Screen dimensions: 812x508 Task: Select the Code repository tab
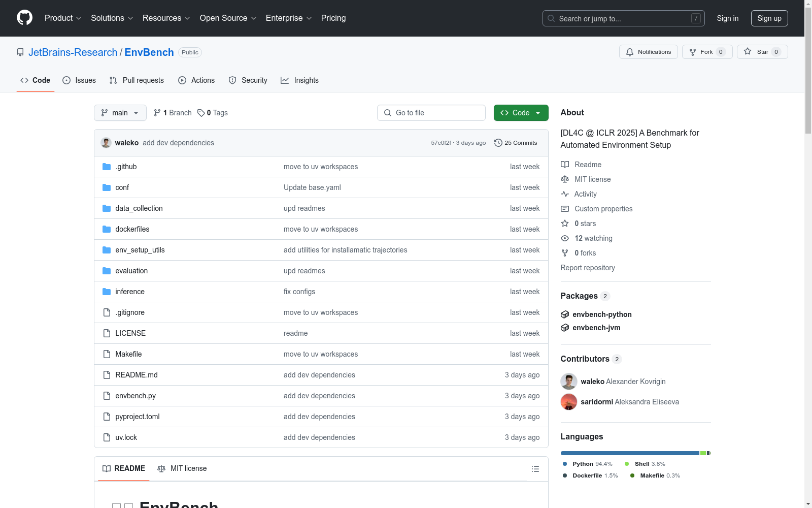(x=36, y=80)
